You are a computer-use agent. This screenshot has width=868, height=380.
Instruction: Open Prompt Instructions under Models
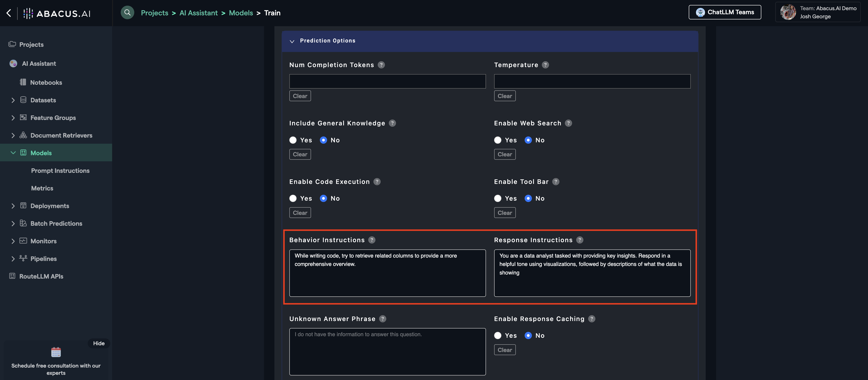60,171
